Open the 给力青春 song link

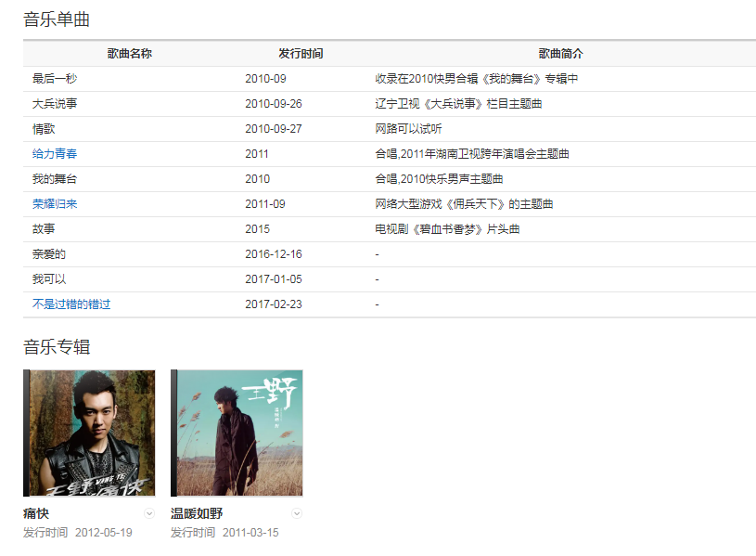point(55,154)
